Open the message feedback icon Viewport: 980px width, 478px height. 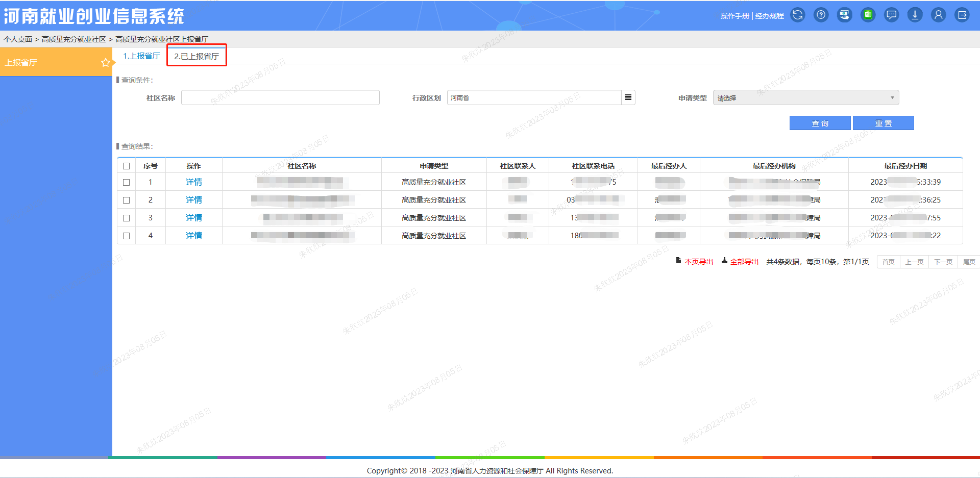coord(891,15)
